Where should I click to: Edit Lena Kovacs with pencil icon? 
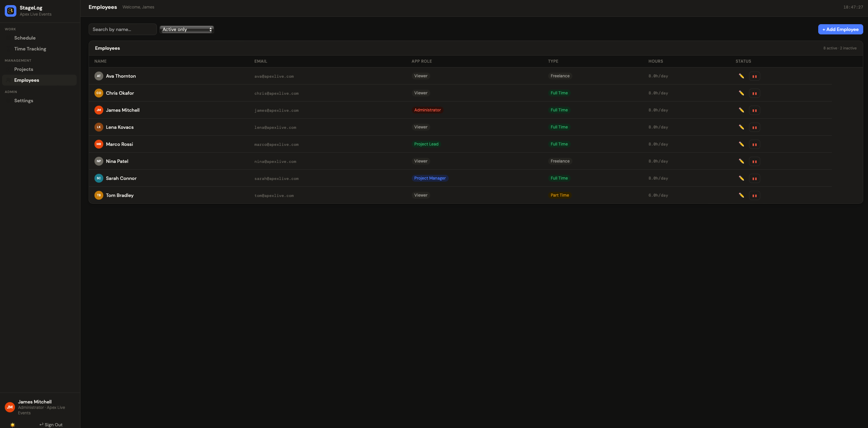[x=741, y=127]
